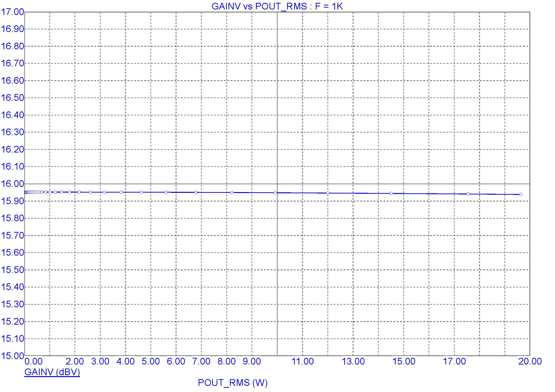Click the 16.10 y-axis label

[x=13, y=166]
